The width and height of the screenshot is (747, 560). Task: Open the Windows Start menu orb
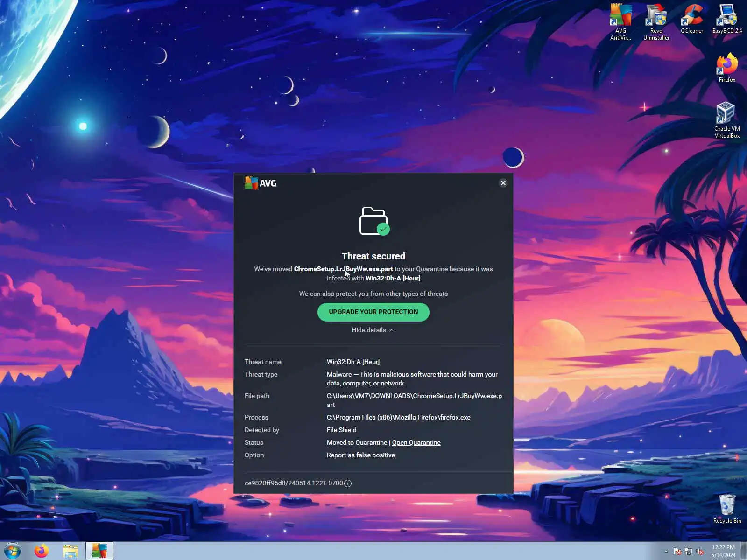[13, 551]
